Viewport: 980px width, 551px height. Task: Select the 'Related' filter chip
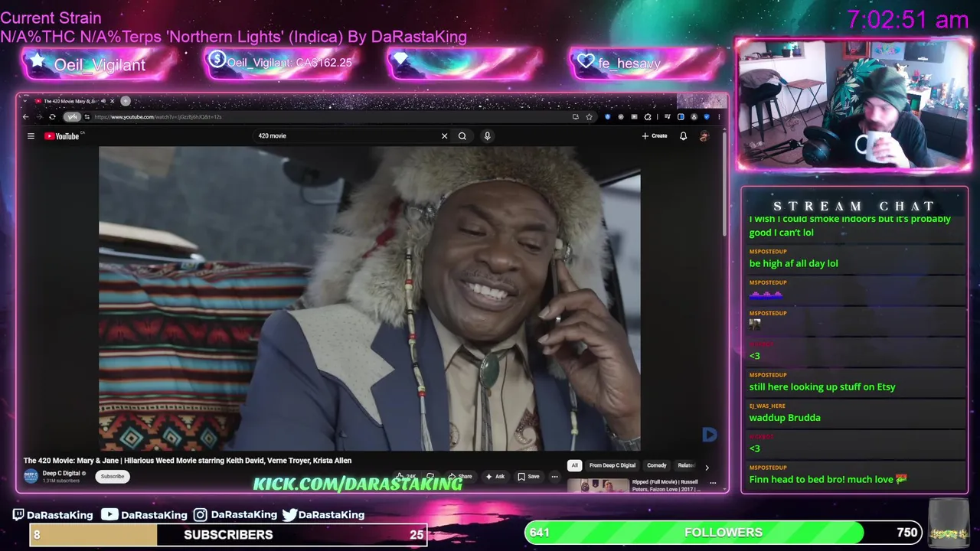pyautogui.click(x=686, y=465)
